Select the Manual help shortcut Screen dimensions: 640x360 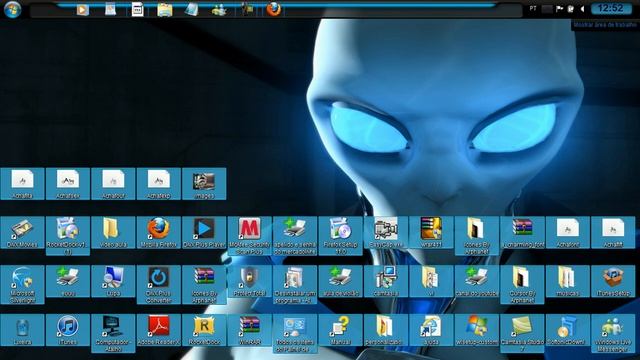pyautogui.click(x=340, y=330)
